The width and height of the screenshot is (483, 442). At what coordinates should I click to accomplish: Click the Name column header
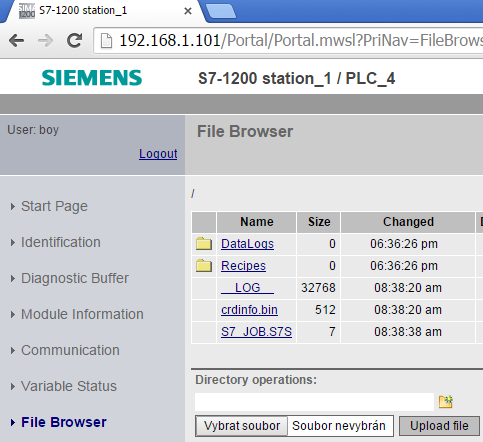(257, 222)
